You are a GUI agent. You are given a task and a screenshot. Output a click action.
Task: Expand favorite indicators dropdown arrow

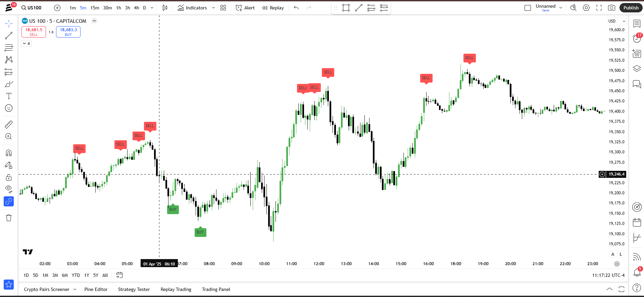pos(213,8)
